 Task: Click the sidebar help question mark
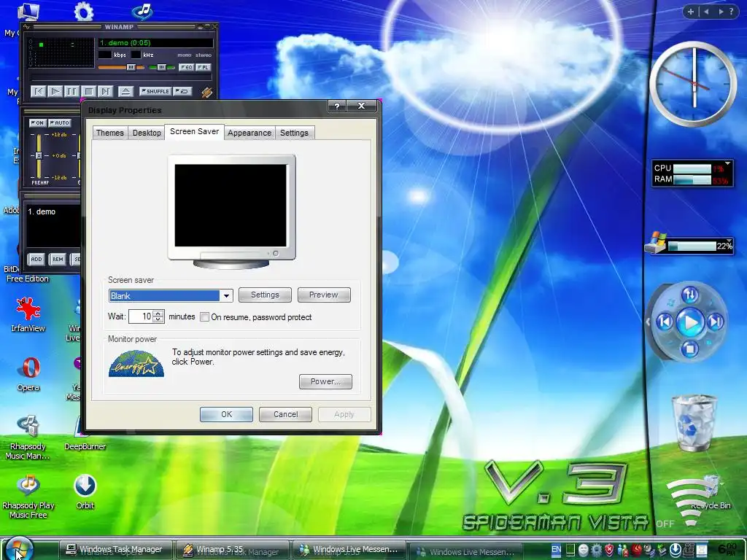tap(731, 12)
